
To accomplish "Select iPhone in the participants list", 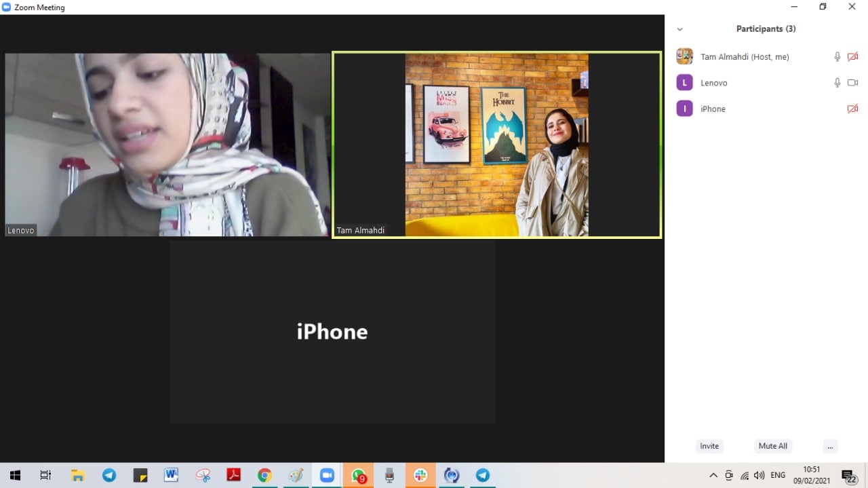I will 713,109.
